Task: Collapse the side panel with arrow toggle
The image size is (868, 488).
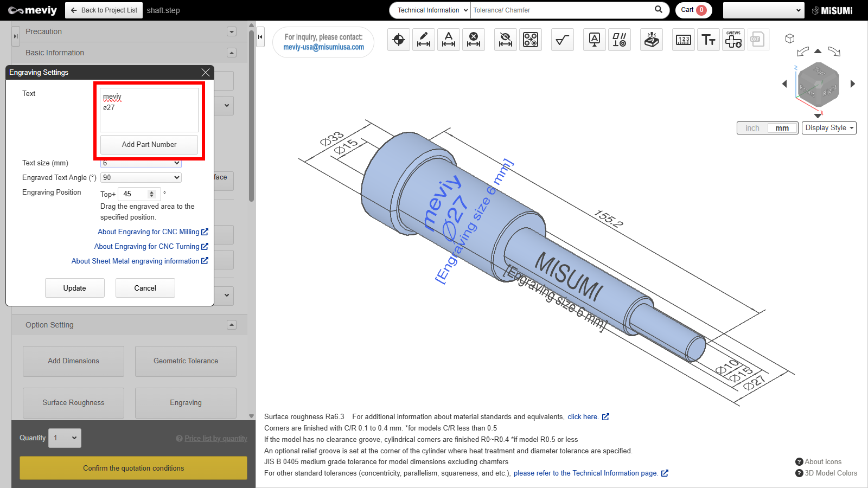Action: (x=260, y=37)
